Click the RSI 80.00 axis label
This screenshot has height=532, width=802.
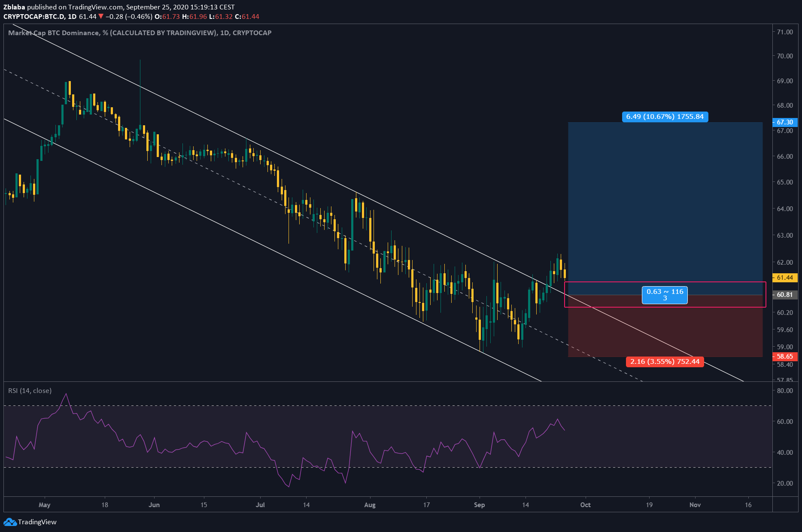pyautogui.click(x=785, y=390)
